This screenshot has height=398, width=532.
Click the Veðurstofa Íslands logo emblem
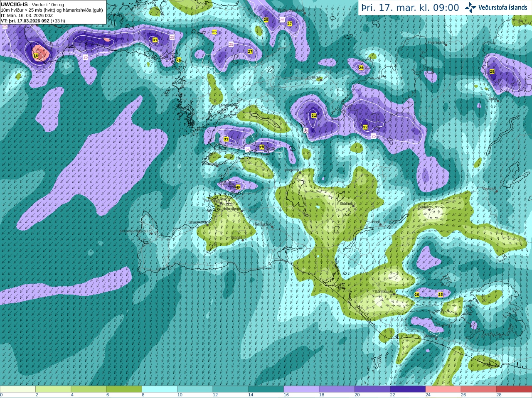(470, 7)
